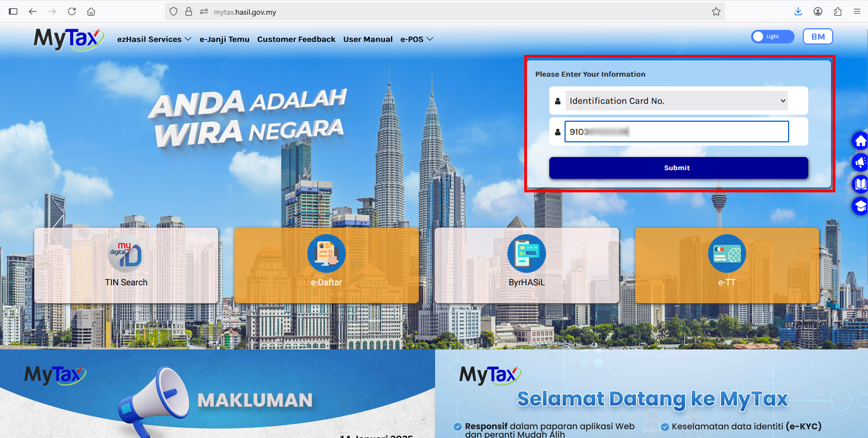Screen dimensions: 868x438
Task: Open the browser account profile icon
Action: pos(817,11)
